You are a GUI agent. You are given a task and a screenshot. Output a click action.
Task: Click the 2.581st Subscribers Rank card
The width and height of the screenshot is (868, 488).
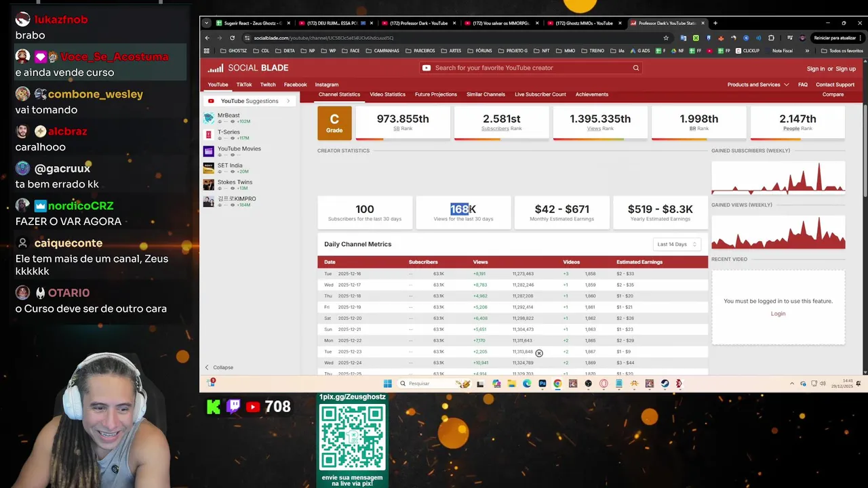click(x=501, y=122)
